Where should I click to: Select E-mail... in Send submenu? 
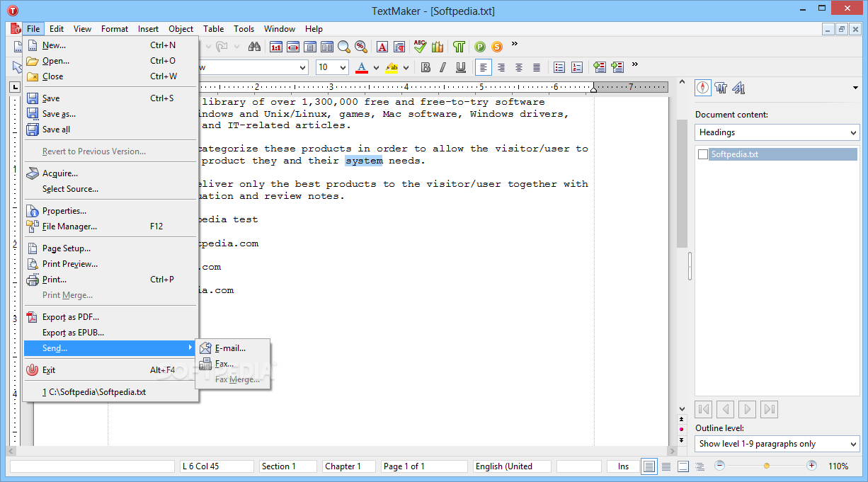coord(233,348)
